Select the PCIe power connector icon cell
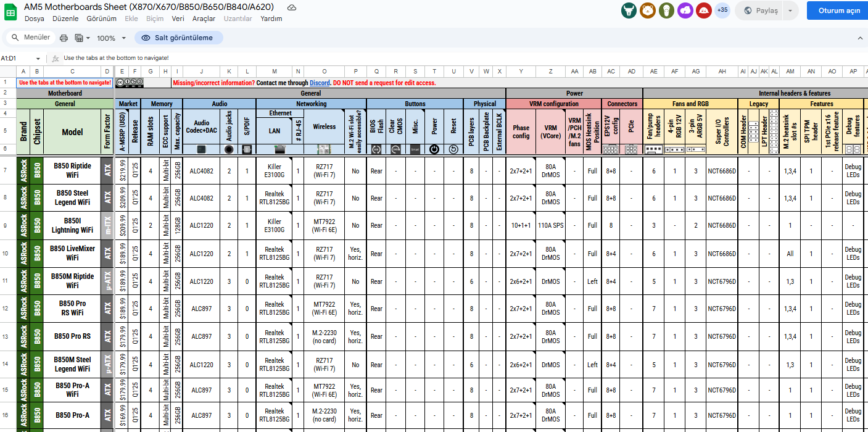Screen dimensions: 868x432 (632, 149)
